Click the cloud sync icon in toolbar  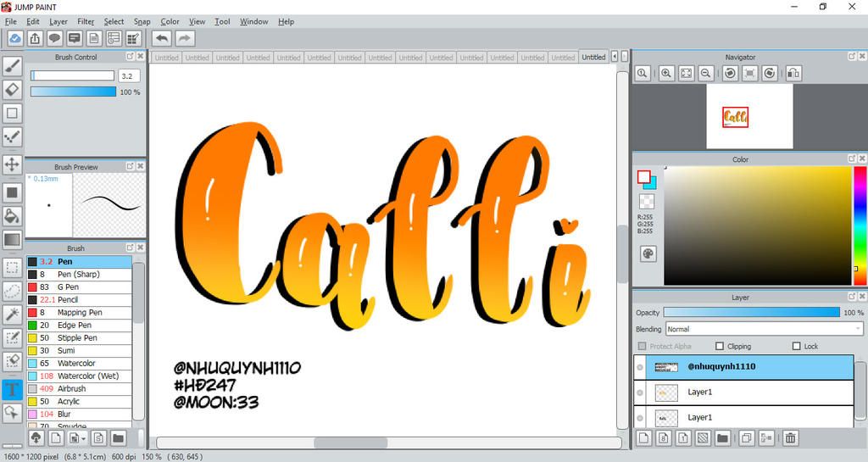coord(15,38)
